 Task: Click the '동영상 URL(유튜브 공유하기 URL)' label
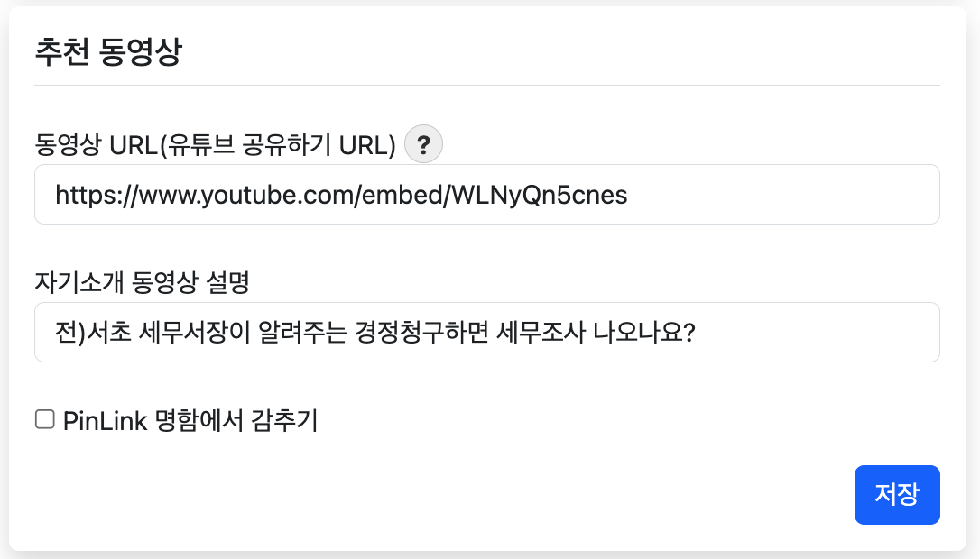215,144
